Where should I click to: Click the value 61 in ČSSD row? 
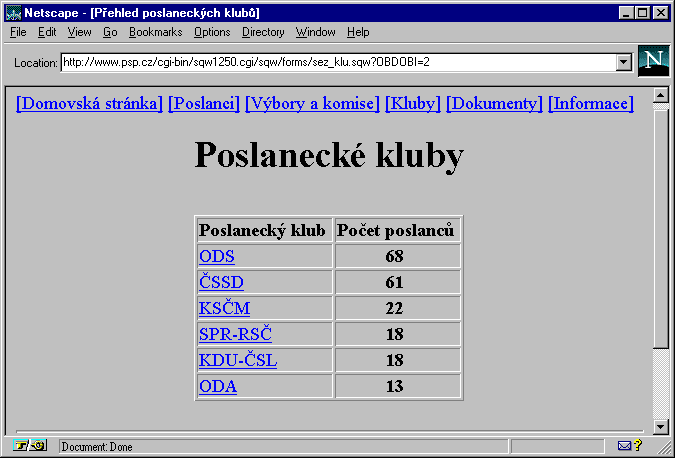coord(394,282)
